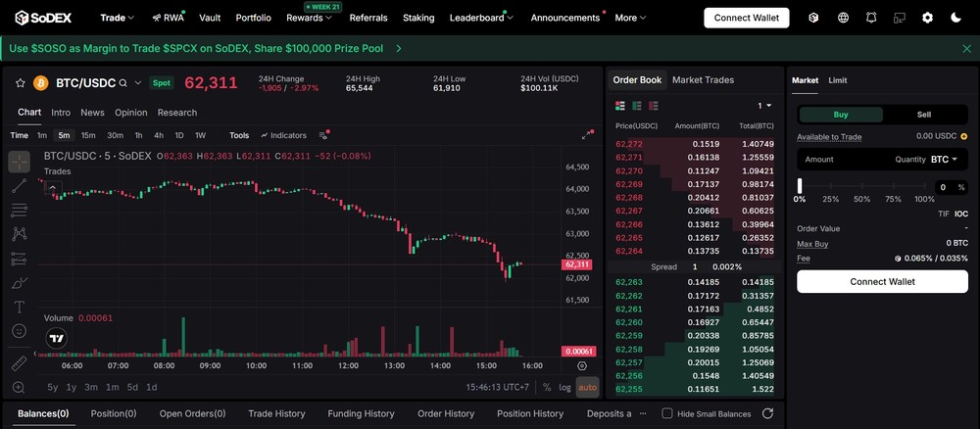
Task: Select the brush drawing tool
Action: pos(20,283)
